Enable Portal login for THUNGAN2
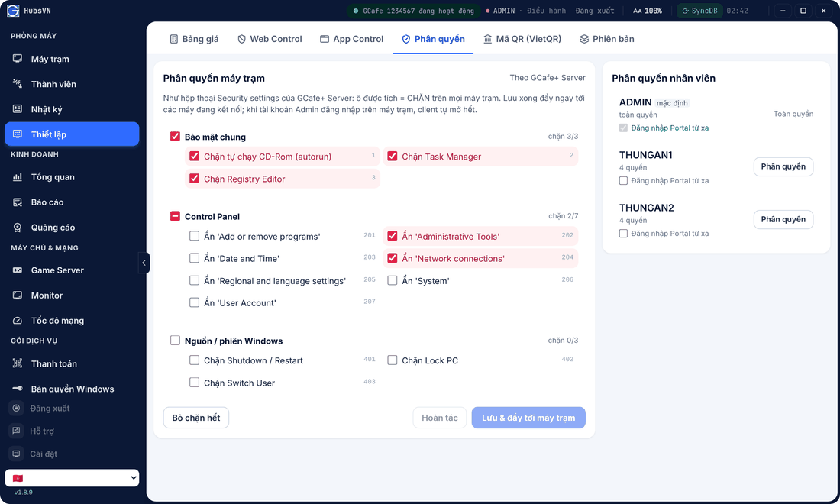The image size is (840, 504). [623, 233]
